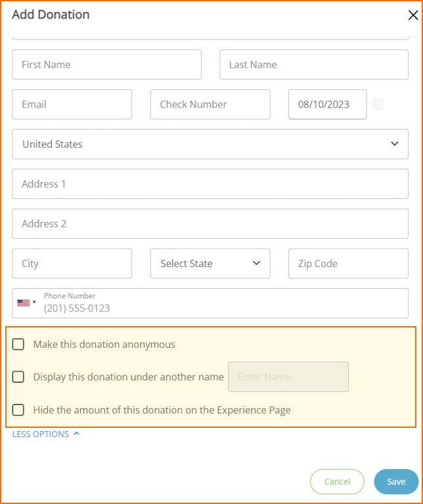The height and width of the screenshot is (504, 423).
Task: Focus the Zip Code field
Action: pyautogui.click(x=348, y=263)
